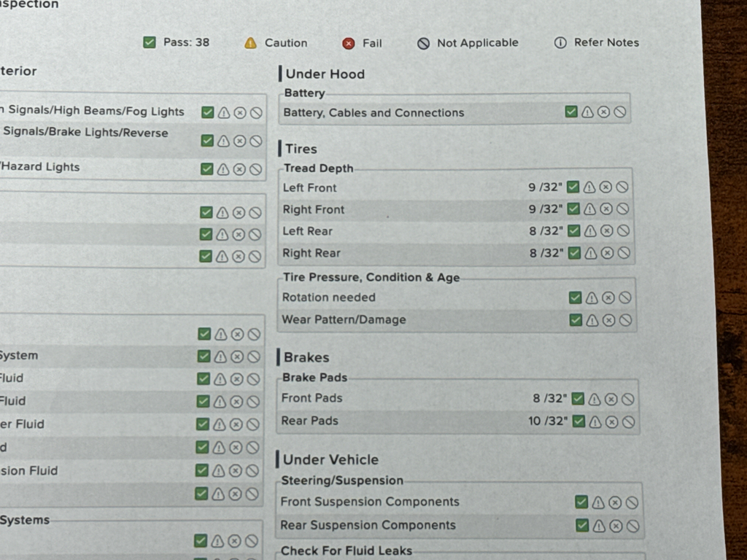The width and height of the screenshot is (747, 560).
Task: Select the Right Front 9/32" tread value
Action: [x=546, y=209]
